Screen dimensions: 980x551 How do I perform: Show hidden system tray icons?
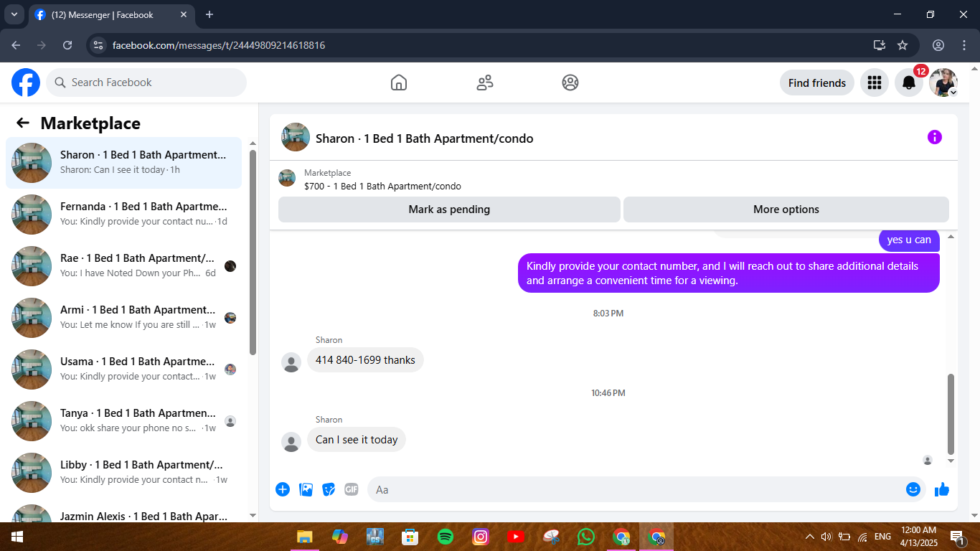click(x=810, y=537)
